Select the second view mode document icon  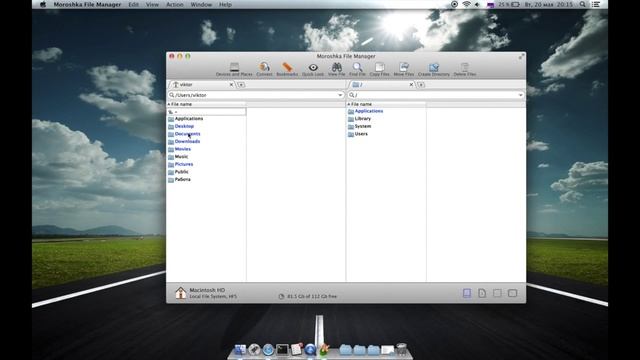pyautogui.click(x=482, y=293)
